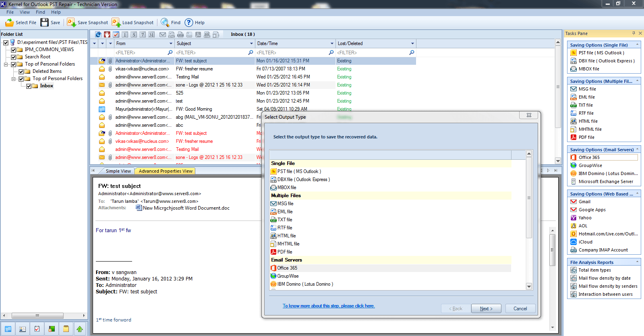Open Tasks clipboard icon at bottom
The height and width of the screenshot is (336, 644).
pos(37,329)
